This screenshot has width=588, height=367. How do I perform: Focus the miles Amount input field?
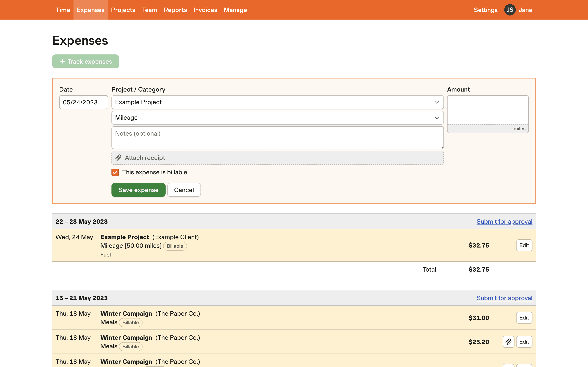coord(487,110)
